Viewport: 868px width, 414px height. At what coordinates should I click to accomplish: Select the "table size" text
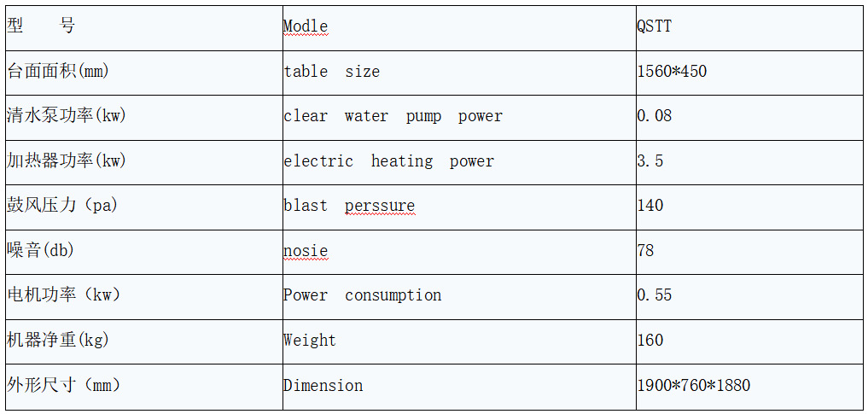tap(332, 72)
